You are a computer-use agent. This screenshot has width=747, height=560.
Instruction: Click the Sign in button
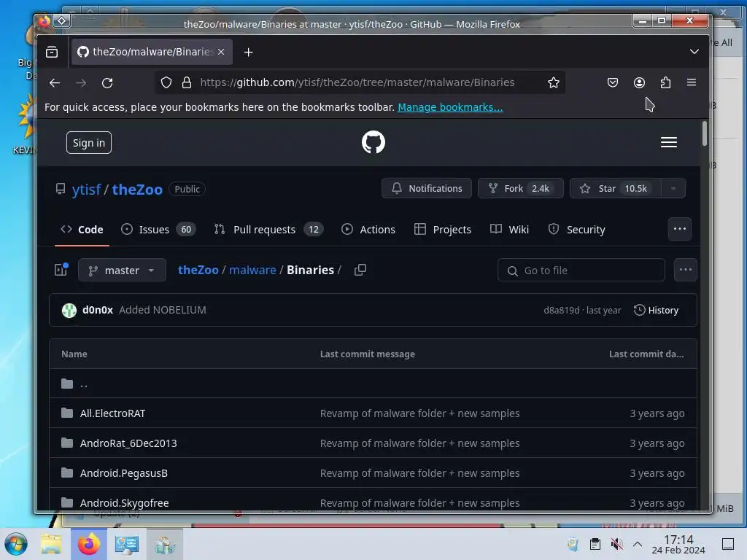[x=89, y=143]
